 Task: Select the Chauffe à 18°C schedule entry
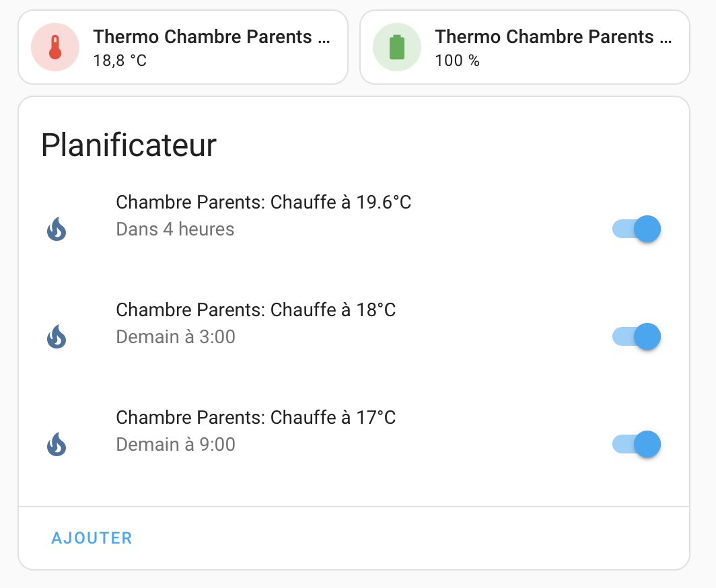click(x=256, y=310)
